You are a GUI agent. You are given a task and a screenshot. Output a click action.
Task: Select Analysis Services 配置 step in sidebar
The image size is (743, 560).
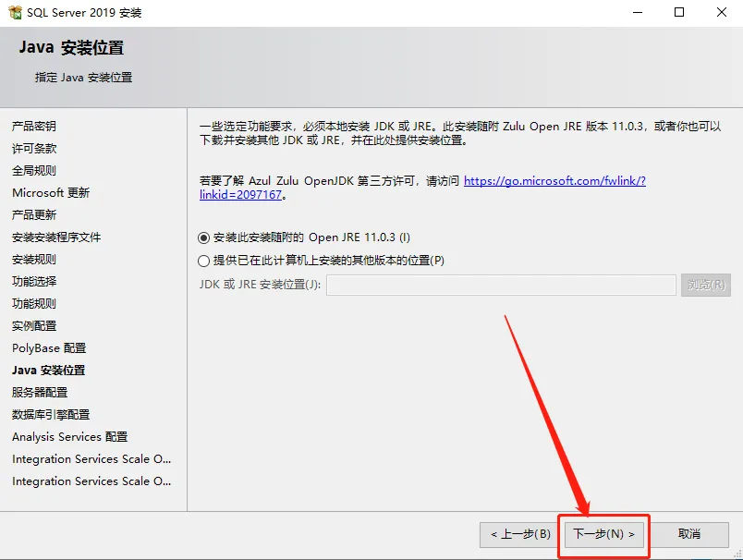tap(69, 437)
